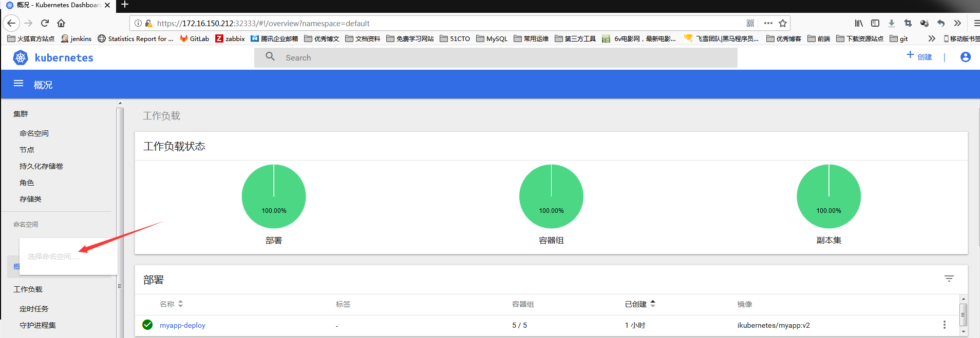Click the search magnifier icon
The image size is (980, 338).
pyautogui.click(x=270, y=57)
